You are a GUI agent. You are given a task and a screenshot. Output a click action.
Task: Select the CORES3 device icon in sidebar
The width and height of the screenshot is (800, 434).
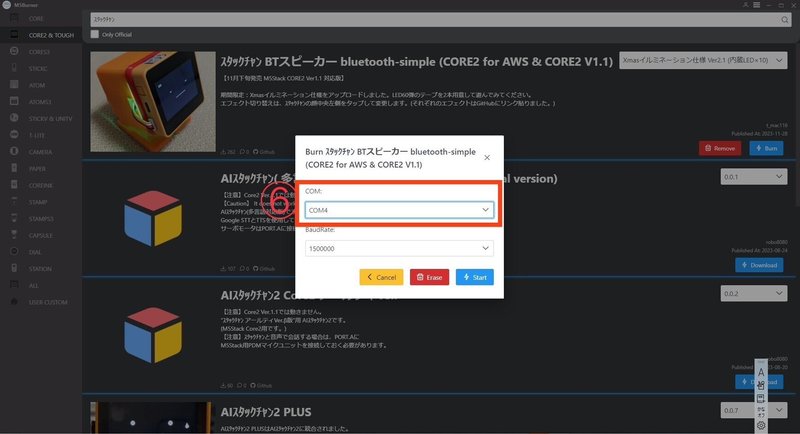(x=14, y=52)
